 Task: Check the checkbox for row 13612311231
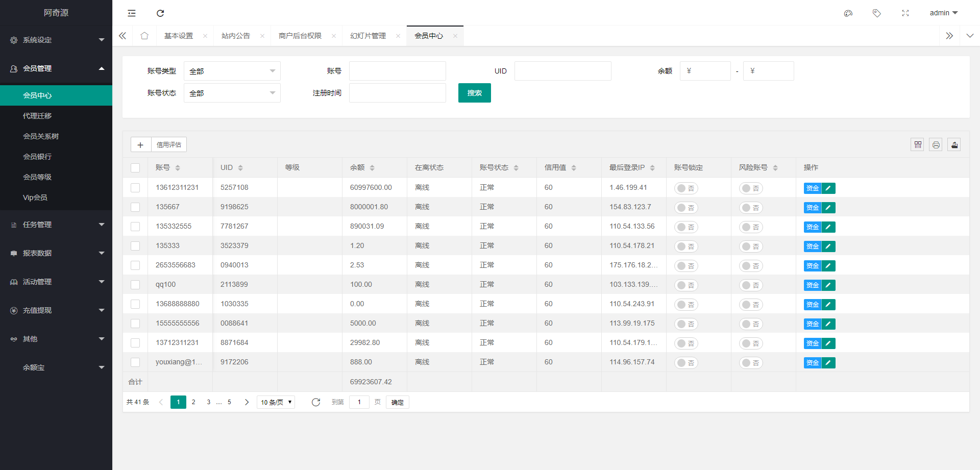(x=135, y=188)
